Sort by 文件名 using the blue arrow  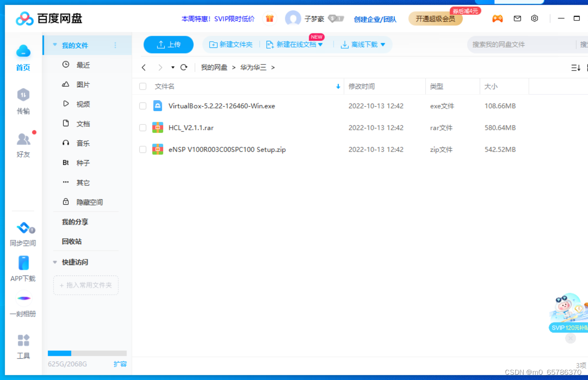pyautogui.click(x=338, y=87)
